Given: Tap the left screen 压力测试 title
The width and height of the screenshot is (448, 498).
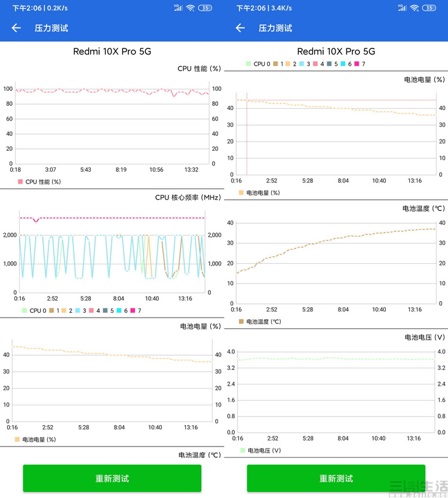Looking at the screenshot, I should [51, 28].
